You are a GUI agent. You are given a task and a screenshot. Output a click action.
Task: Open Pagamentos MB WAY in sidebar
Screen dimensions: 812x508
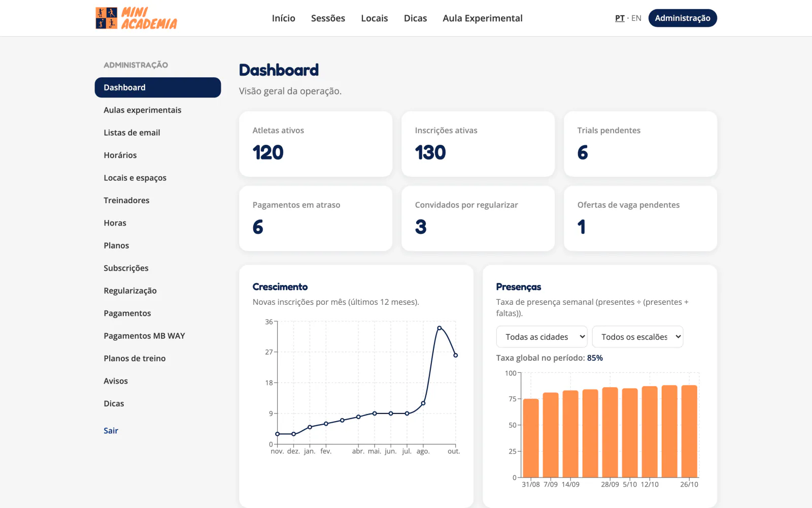click(158, 336)
